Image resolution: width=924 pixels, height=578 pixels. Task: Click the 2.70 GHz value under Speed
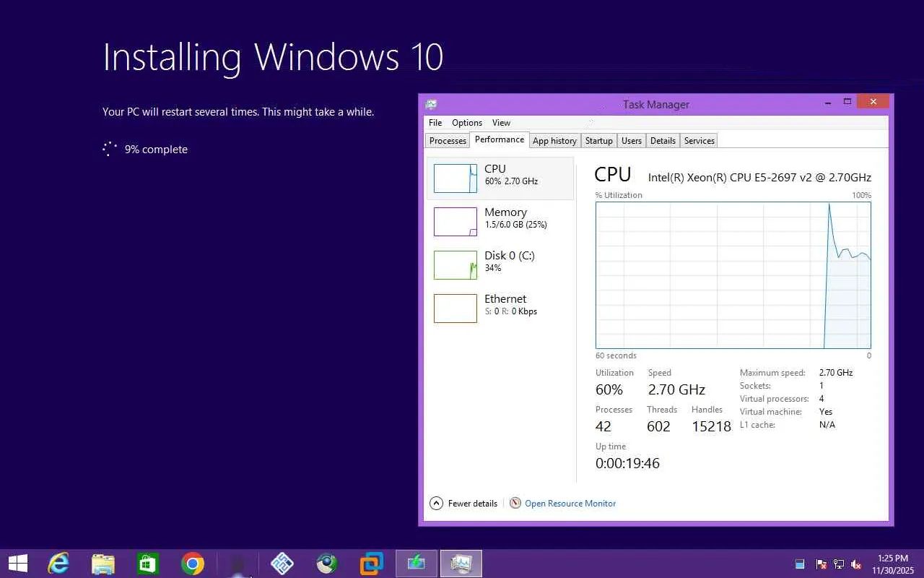click(676, 389)
